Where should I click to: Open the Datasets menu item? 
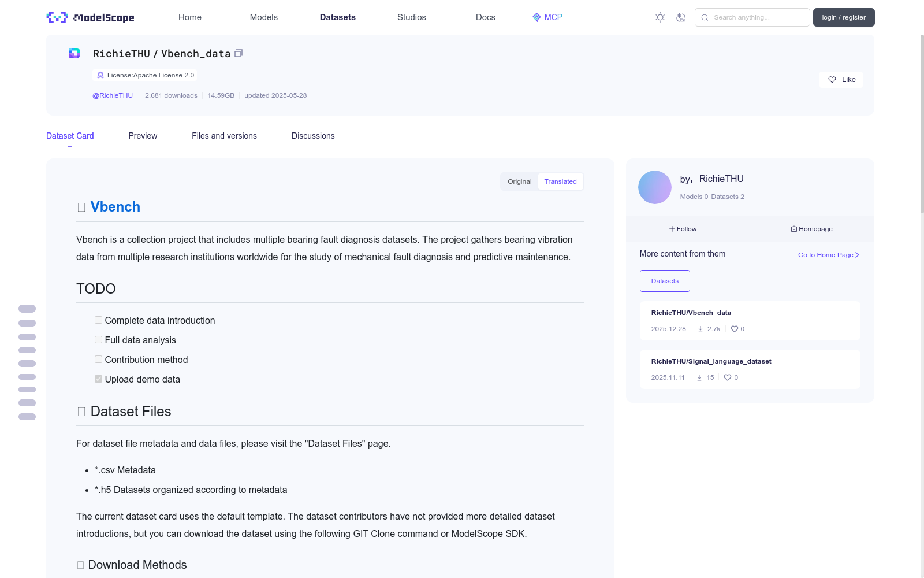338,17
